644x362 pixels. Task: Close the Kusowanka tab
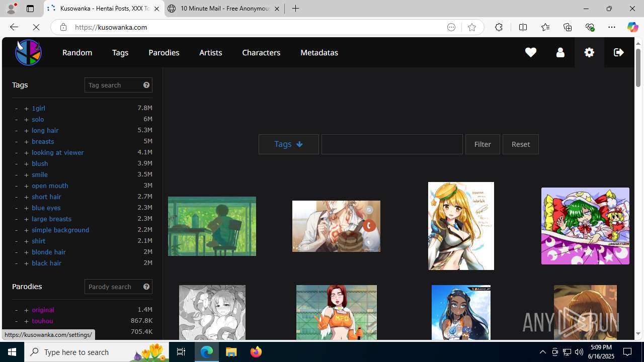click(x=156, y=9)
